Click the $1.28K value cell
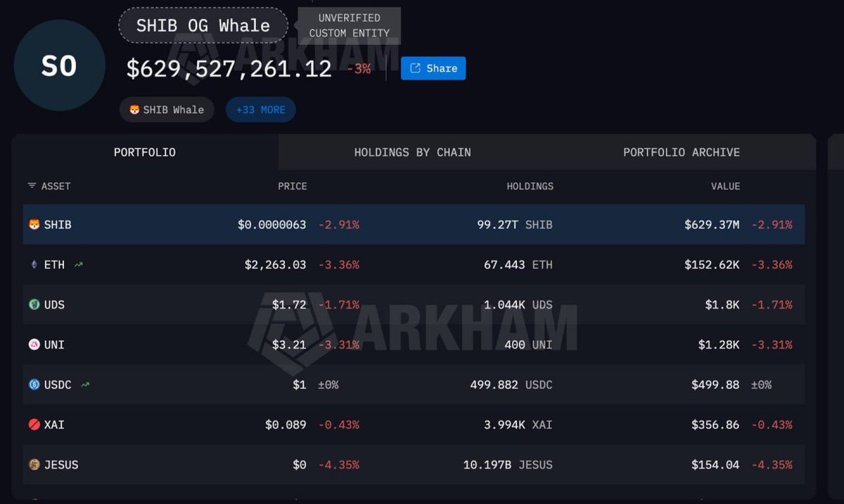 (x=719, y=344)
